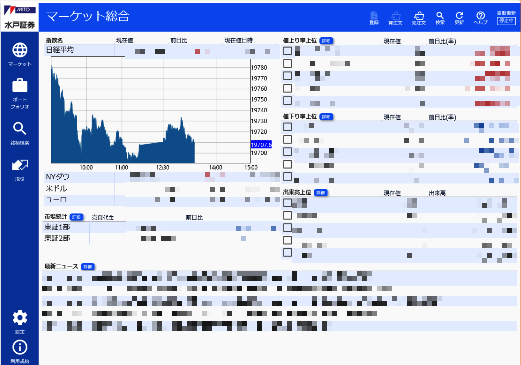The image size is (521, 365).
Task: Open the Market section with the globe icon
Action: [20, 54]
